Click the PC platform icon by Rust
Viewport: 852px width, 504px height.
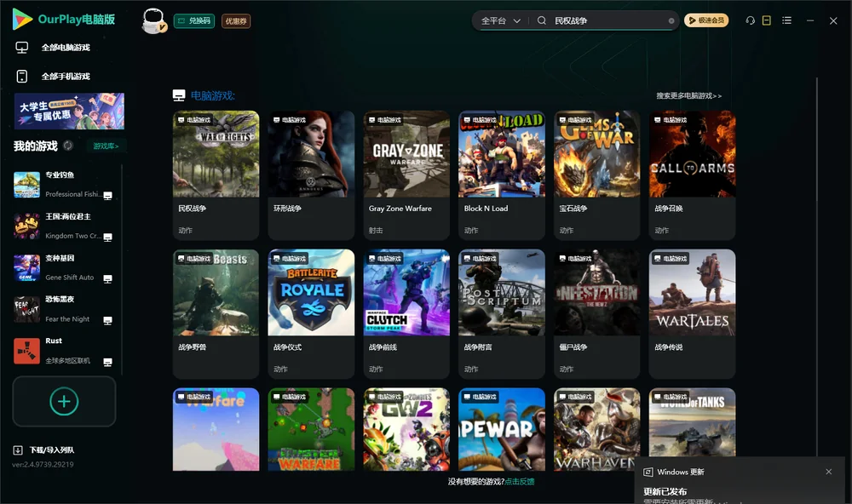tap(107, 363)
